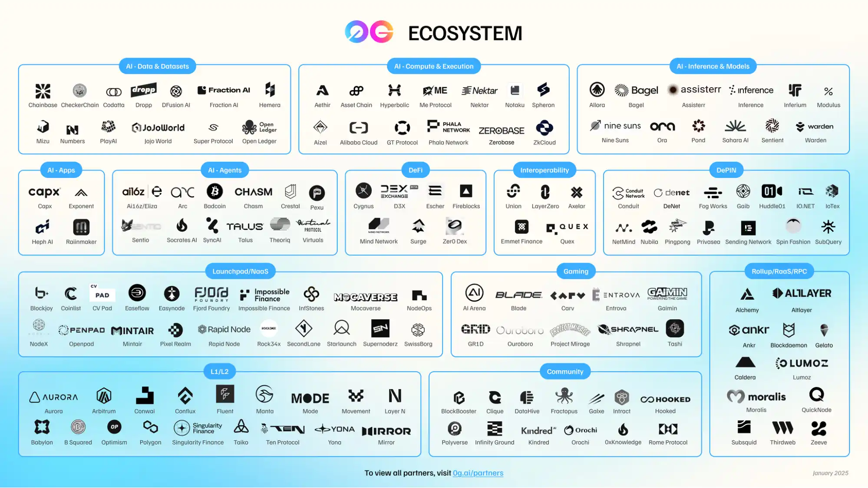Toggle the DePIN section visibility
The height and width of the screenshot is (488, 868).
(726, 170)
